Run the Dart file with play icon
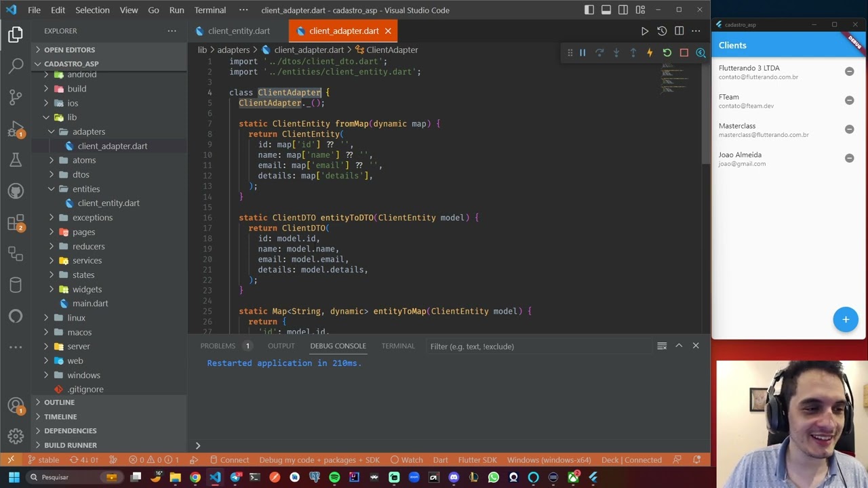The height and width of the screenshot is (488, 868). pos(645,31)
